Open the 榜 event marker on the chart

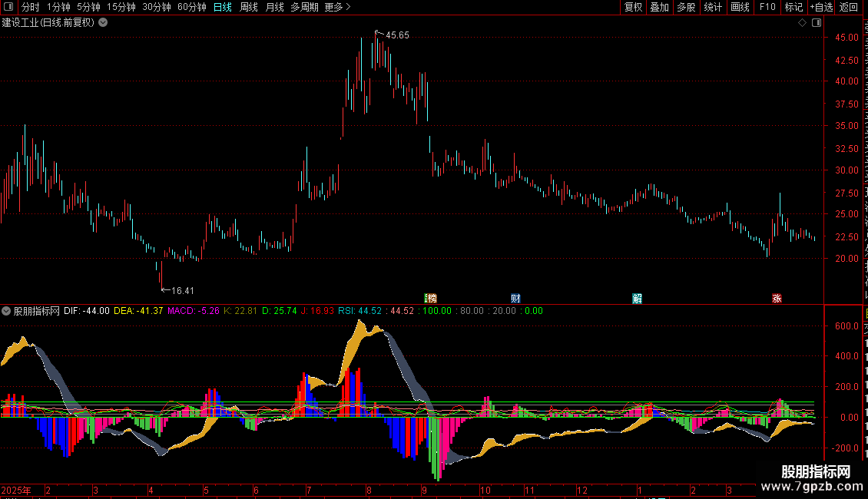pos(431,298)
